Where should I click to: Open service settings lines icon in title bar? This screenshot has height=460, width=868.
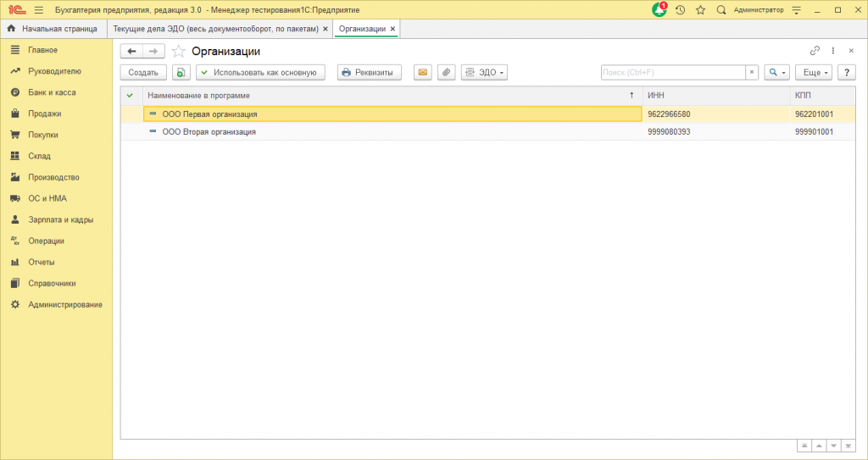pyautogui.click(x=797, y=10)
